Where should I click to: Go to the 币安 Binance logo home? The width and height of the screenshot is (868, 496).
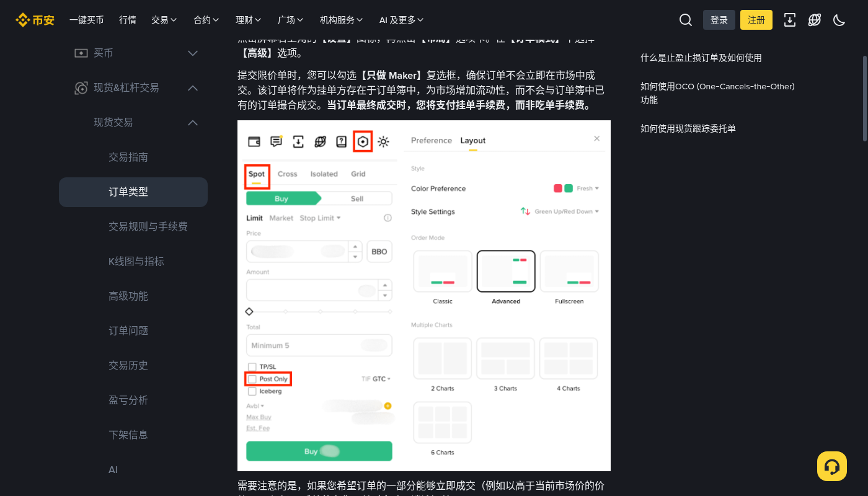[35, 20]
